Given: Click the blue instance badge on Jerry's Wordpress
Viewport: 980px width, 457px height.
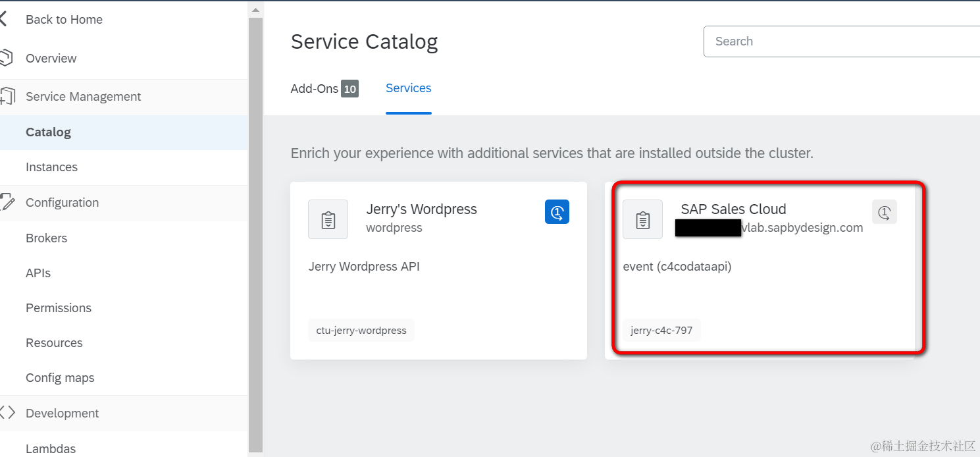Looking at the screenshot, I should [x=557, y=212].
